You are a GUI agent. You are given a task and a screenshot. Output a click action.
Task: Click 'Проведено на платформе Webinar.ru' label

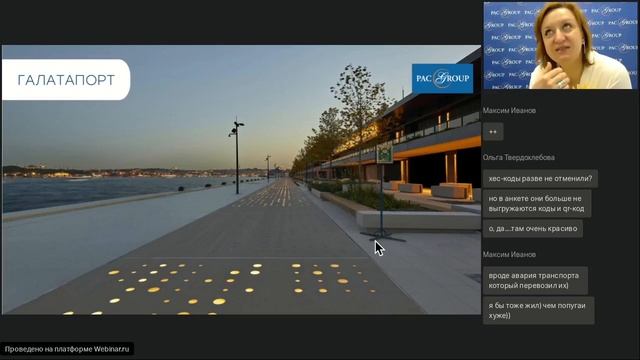67,349
